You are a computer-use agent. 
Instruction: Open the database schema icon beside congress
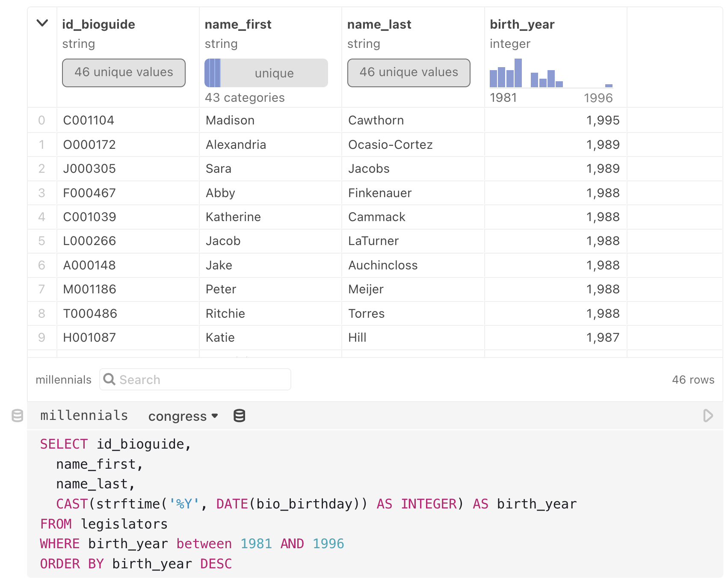pyautogui.click(x=240, y=415)
